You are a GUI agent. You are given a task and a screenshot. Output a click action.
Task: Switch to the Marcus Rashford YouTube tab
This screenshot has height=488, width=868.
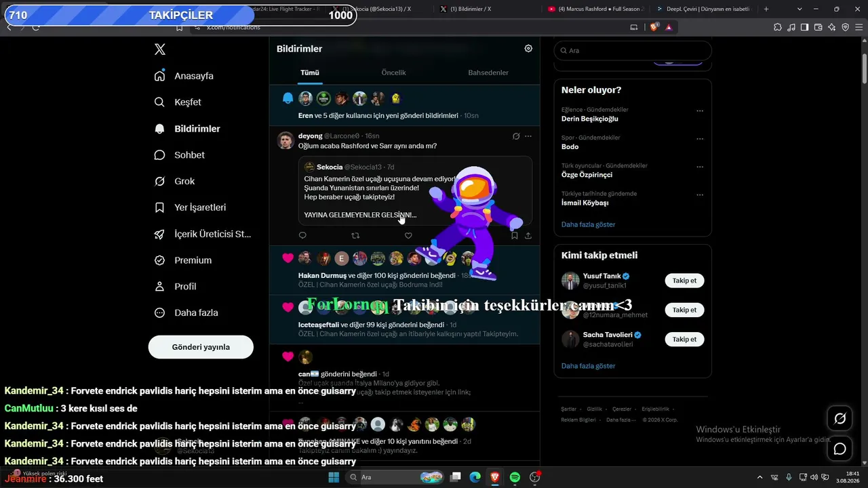click(x=596, y=9)
